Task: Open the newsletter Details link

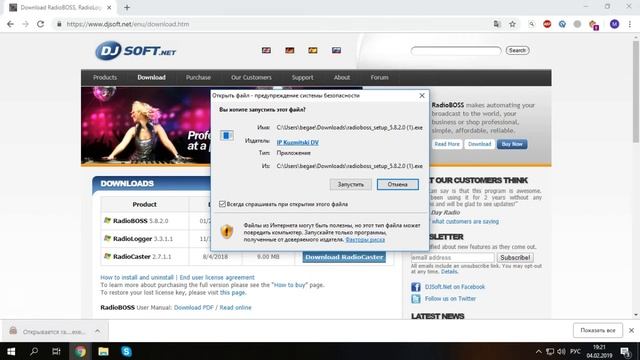Action: click(449, 271)
